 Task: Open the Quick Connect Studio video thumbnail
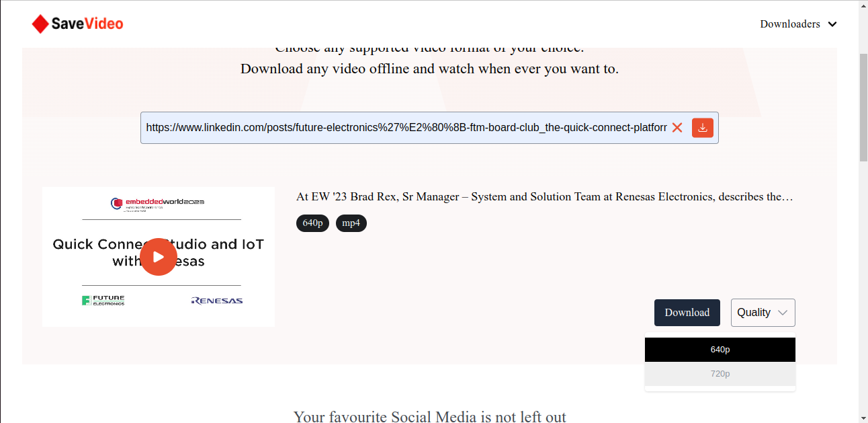pos(159,257)
